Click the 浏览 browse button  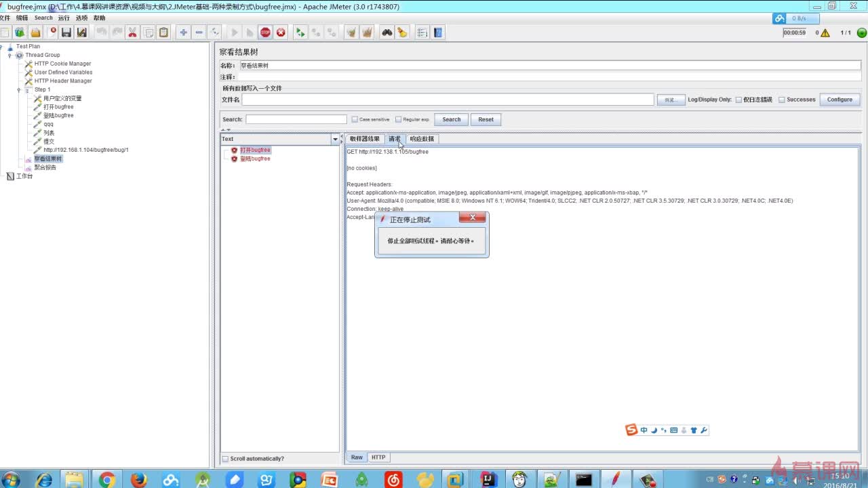pyautogui.click(x=671, y=100)
